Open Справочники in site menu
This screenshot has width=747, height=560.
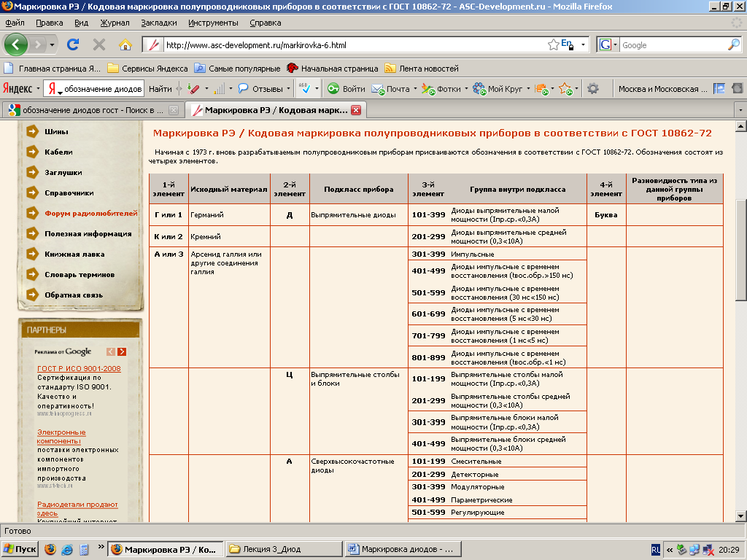pos(69,192)
